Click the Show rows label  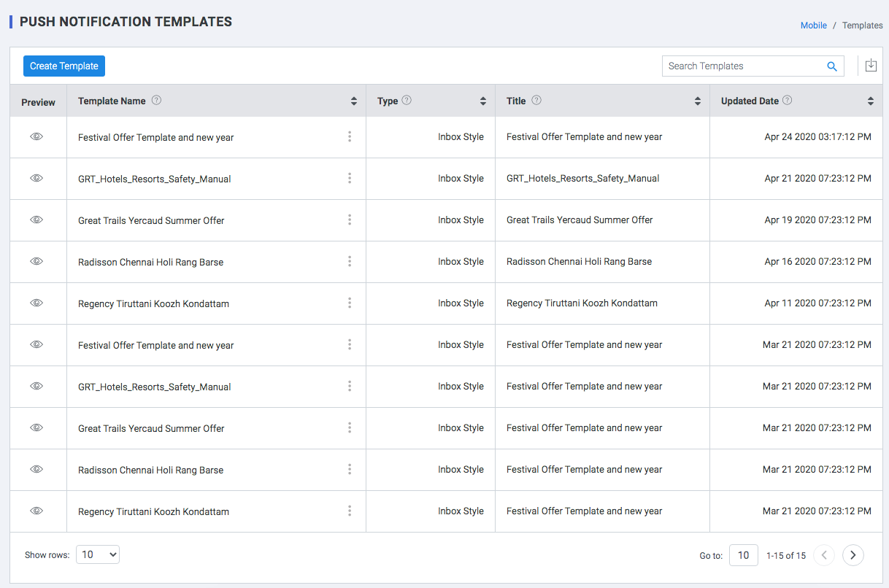click(47, 555)
